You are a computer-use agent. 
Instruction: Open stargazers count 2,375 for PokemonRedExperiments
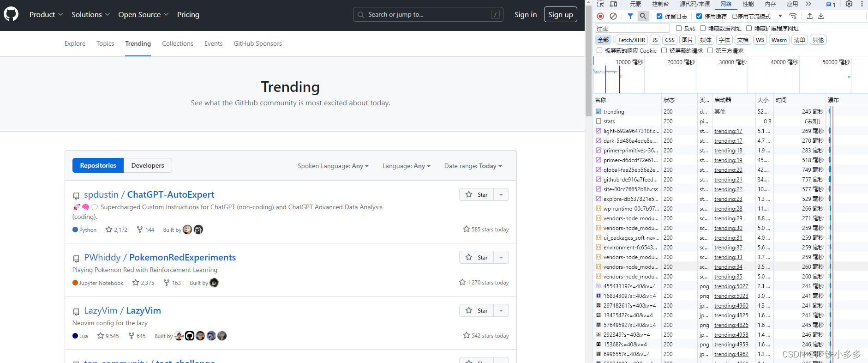pyautogui.click(x=143, y=283)
